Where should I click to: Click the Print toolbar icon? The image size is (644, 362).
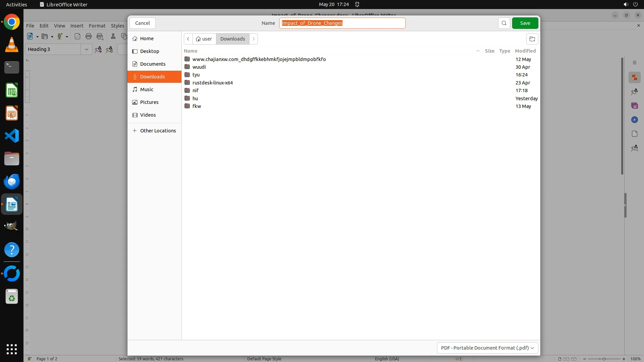coord(89,37)
